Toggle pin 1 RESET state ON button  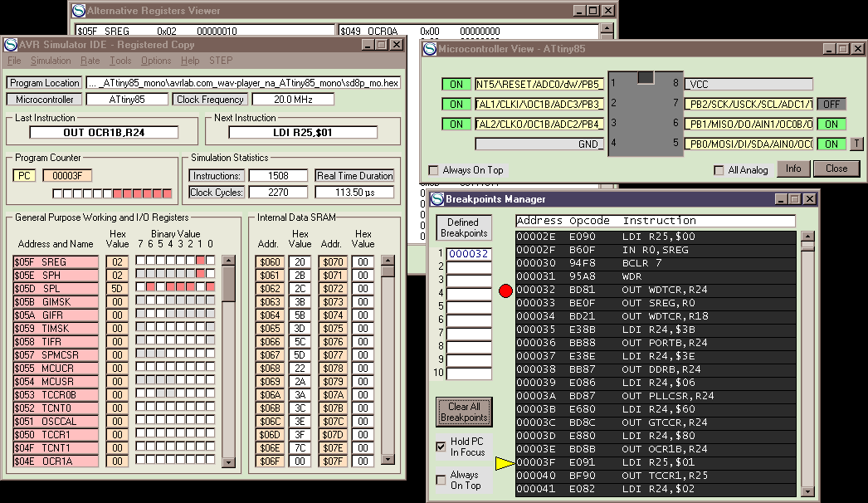456,84
